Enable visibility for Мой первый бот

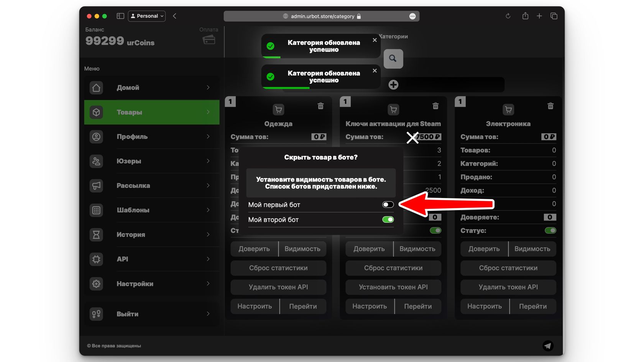[388, 205]
